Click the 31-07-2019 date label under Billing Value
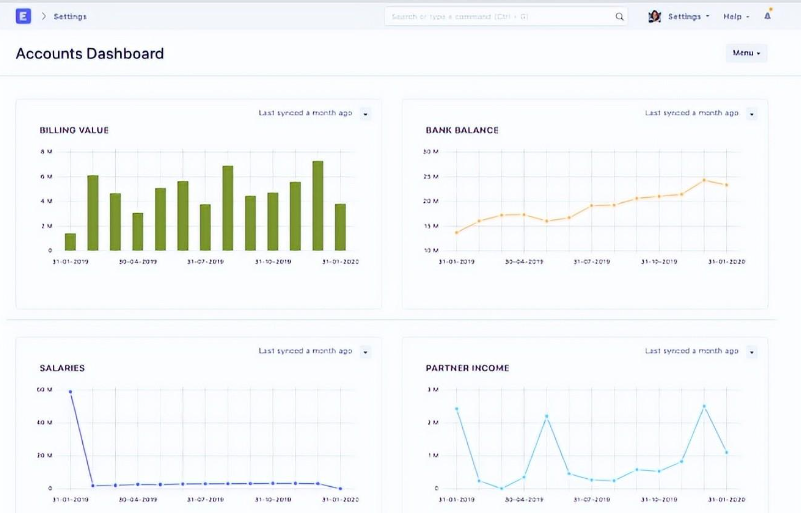801x513 pixels. click(205, 262)
